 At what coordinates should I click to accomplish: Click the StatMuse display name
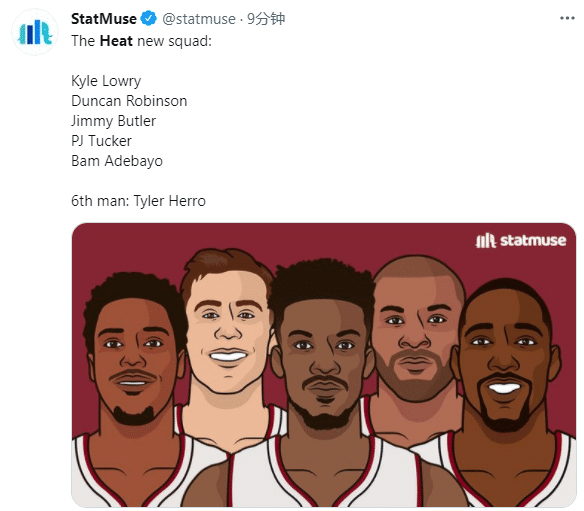click(x=104, y=19)
